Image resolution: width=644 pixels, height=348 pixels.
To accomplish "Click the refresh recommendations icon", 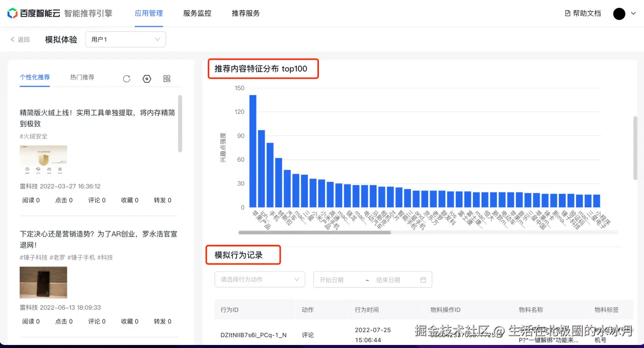I will (x=127, y=79).
